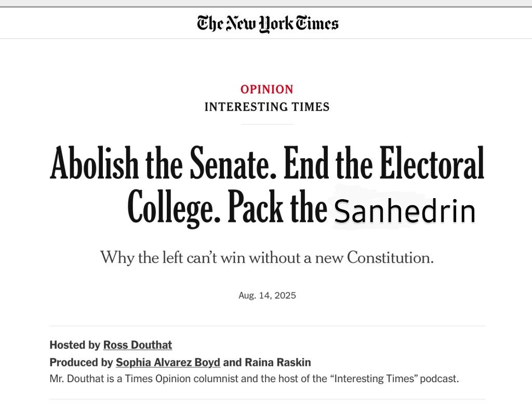Open Ross Douthat's author link
532x404 pixels.
(138, 345)
